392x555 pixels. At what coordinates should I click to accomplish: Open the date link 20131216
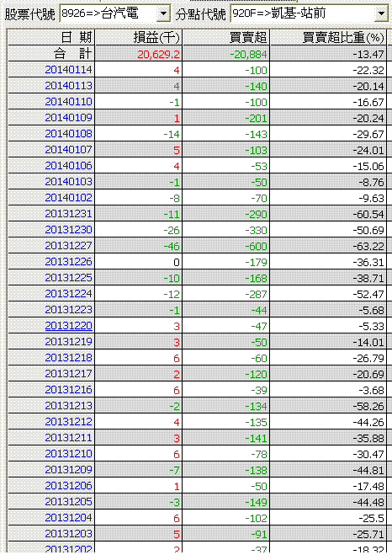(69, 390)
